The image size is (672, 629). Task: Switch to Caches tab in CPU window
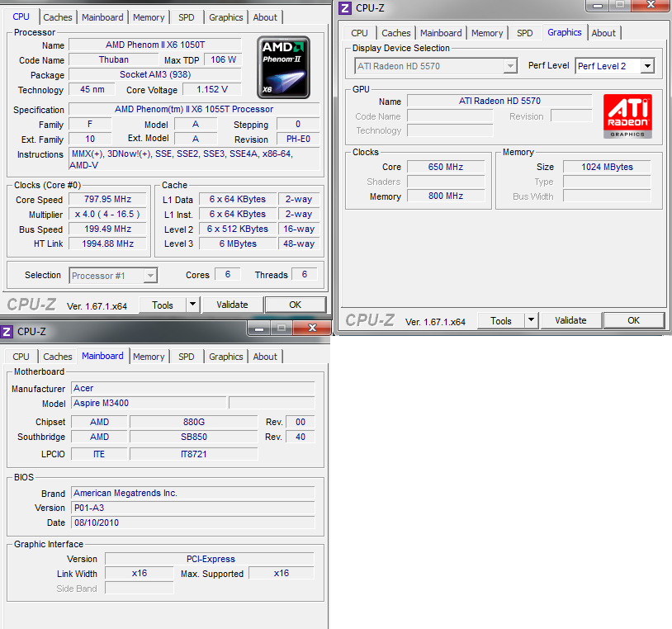tap(58, 17)
